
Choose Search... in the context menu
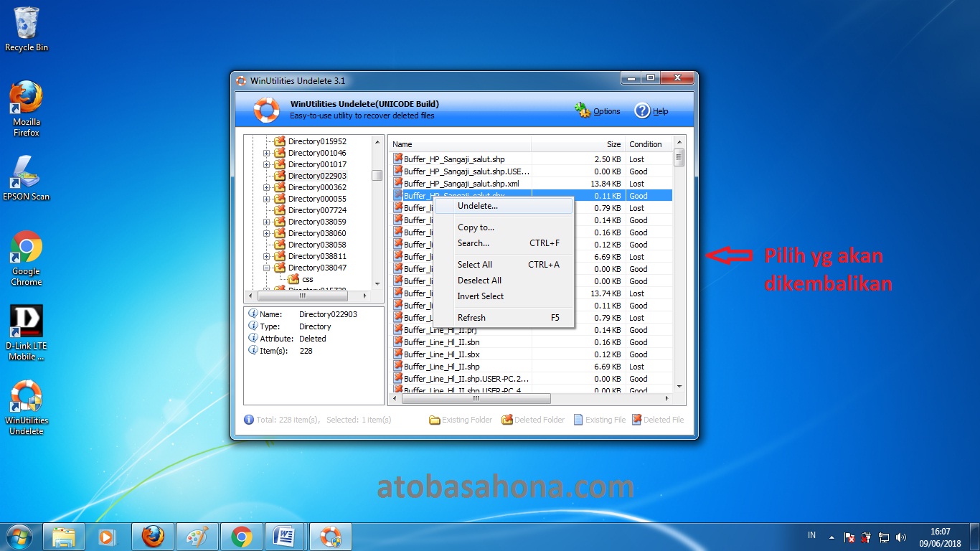[504, 243]
